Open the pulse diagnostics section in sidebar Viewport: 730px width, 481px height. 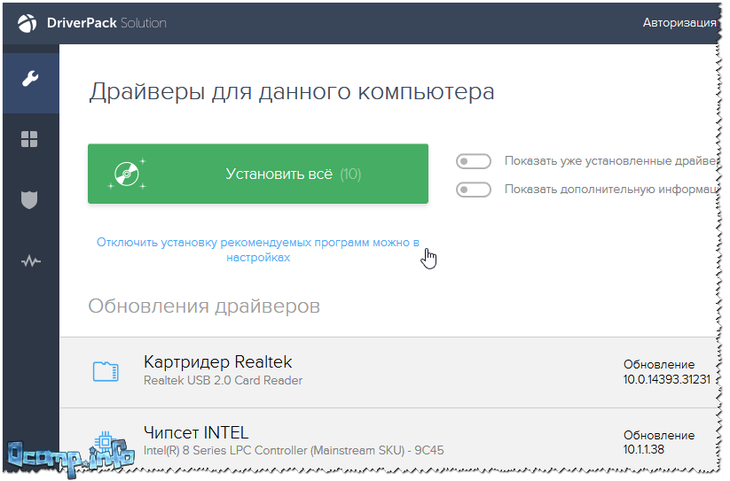pos(31,261)
